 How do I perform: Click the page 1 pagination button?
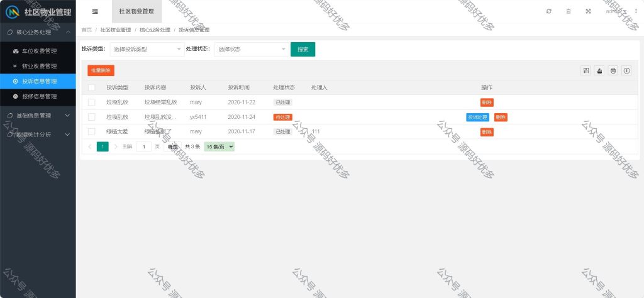pyautogui.click(x=103, y=146)
